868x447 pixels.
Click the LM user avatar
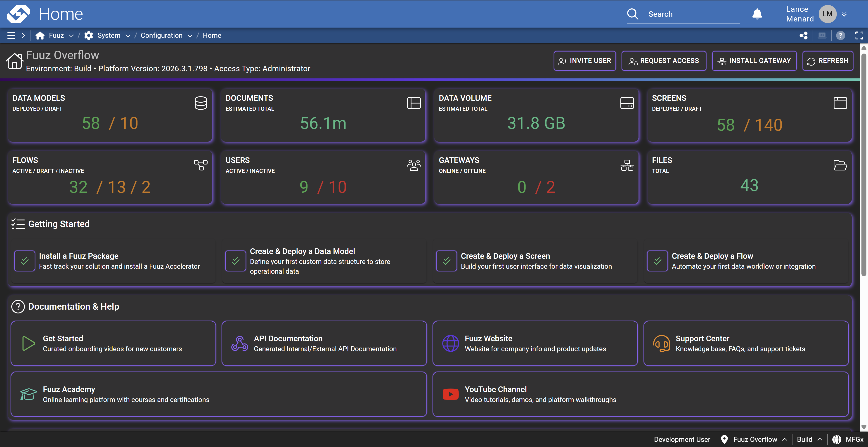coord(827,14)
